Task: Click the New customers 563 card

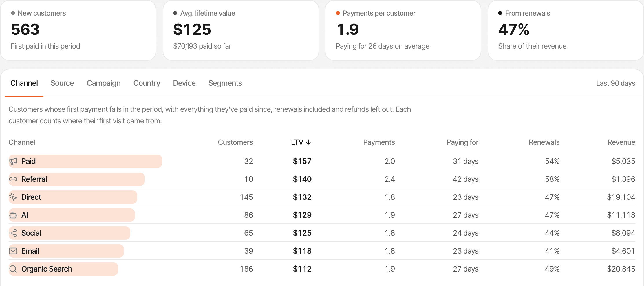Action: point(78,30)
